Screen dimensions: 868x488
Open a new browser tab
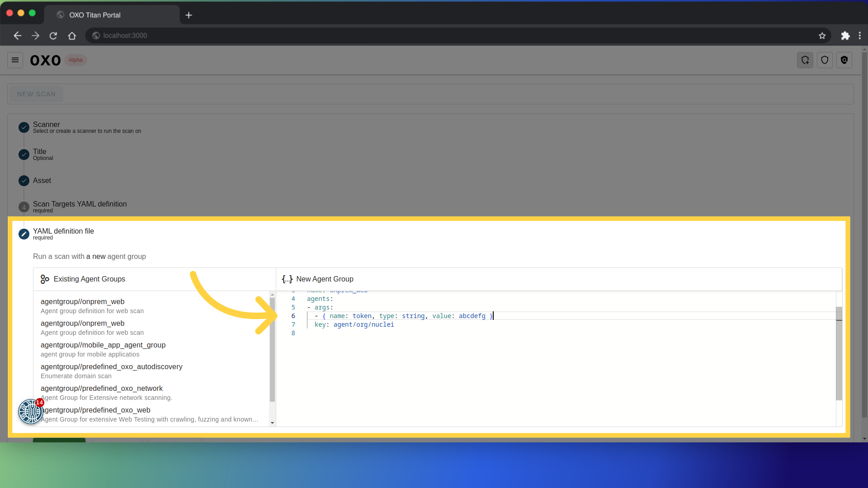point(189,15)
